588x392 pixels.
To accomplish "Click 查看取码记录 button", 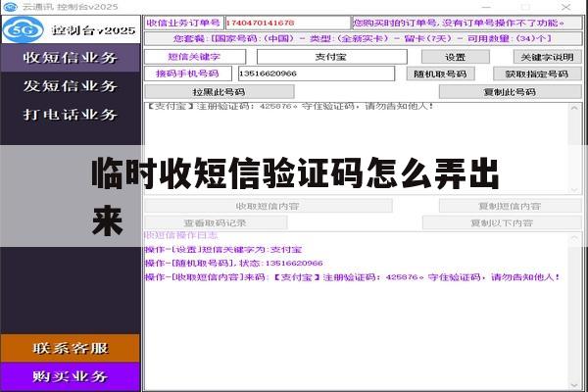I will [216, 222].
